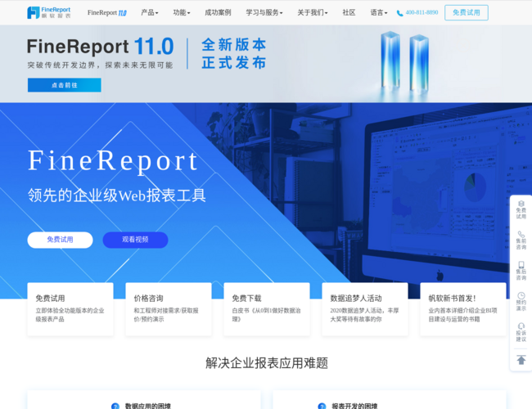Expand the 学习与服务 dropdown menu
The height and width of the screenshot is (409, 532).
264,12
